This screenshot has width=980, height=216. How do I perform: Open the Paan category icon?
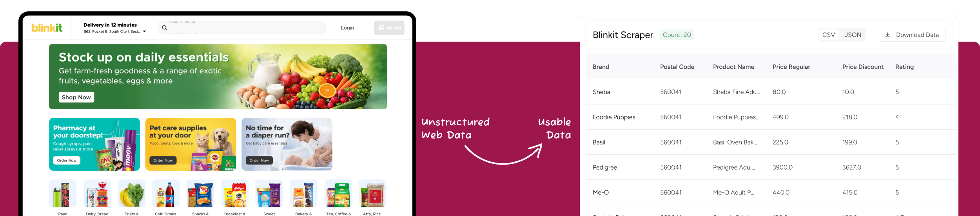63,194
